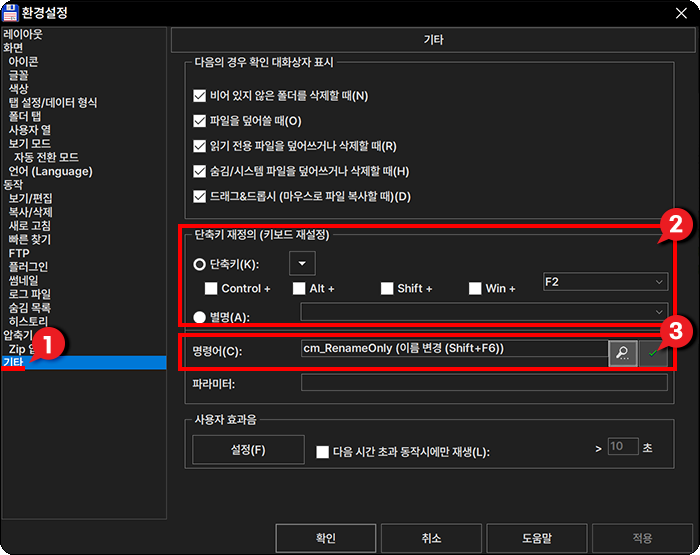Click the 취소 button
The height and width of the screenshot is (555, 700).
pyautogui.click(x=431, y=538)
